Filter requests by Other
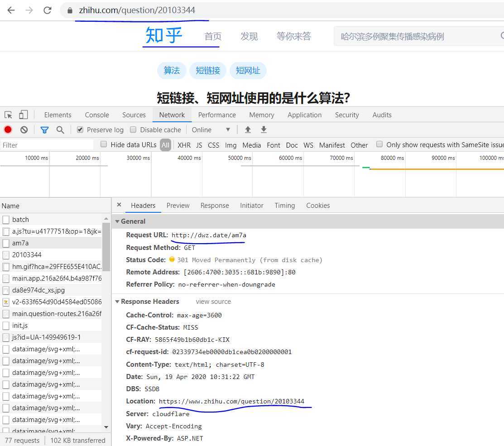The height and width of the screenshot is (446, 504). coord(359,145)
